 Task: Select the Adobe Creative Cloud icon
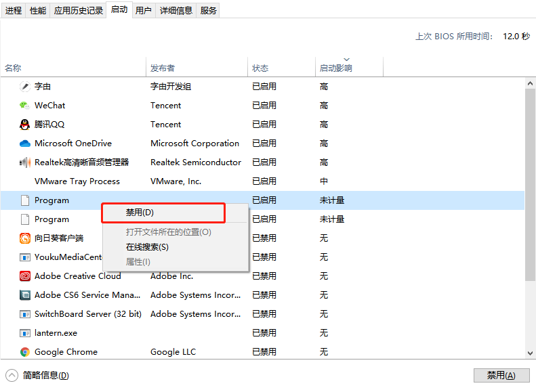coord(25,276)
